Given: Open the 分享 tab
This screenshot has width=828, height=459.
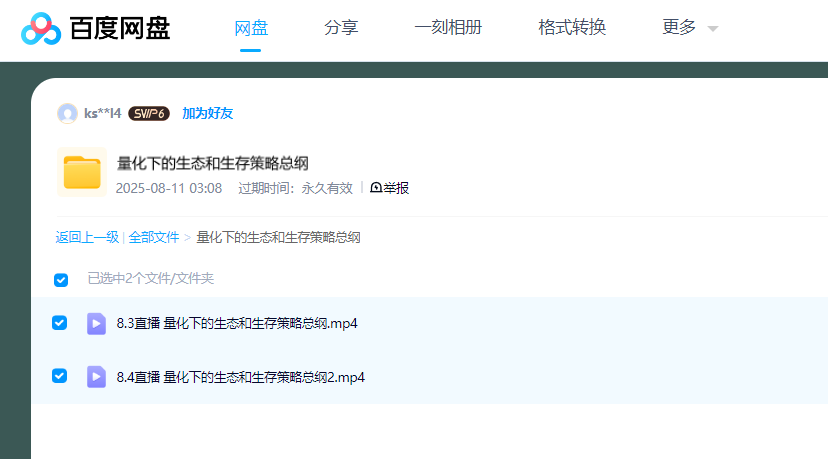Looking at the screenshot, I should (341, 28).
